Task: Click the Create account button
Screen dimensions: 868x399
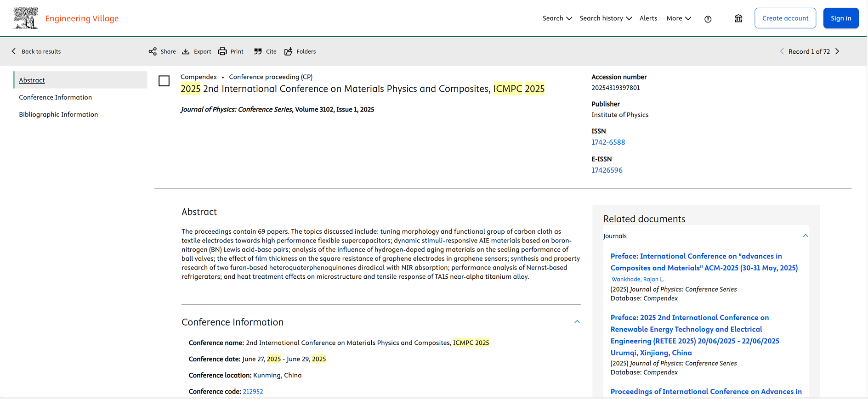Action: click(x=785, y=18)
